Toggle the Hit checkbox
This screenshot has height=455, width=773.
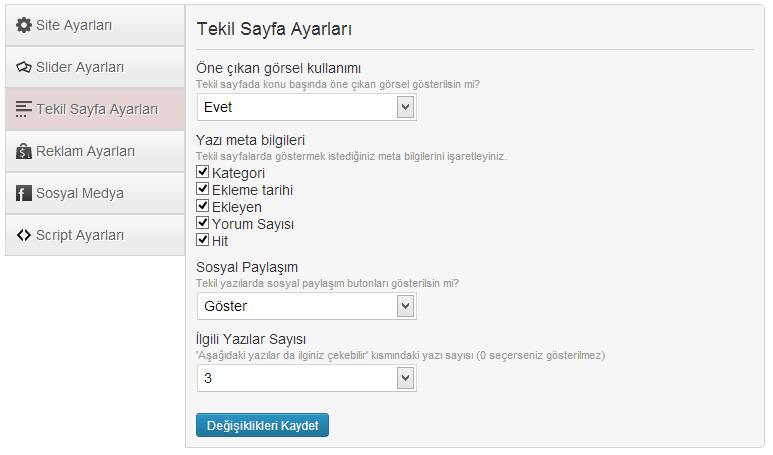(x=202, y=240)
